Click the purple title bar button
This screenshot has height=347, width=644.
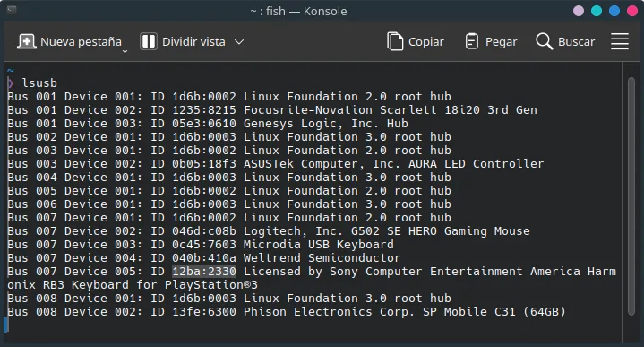tap(579, 11)
